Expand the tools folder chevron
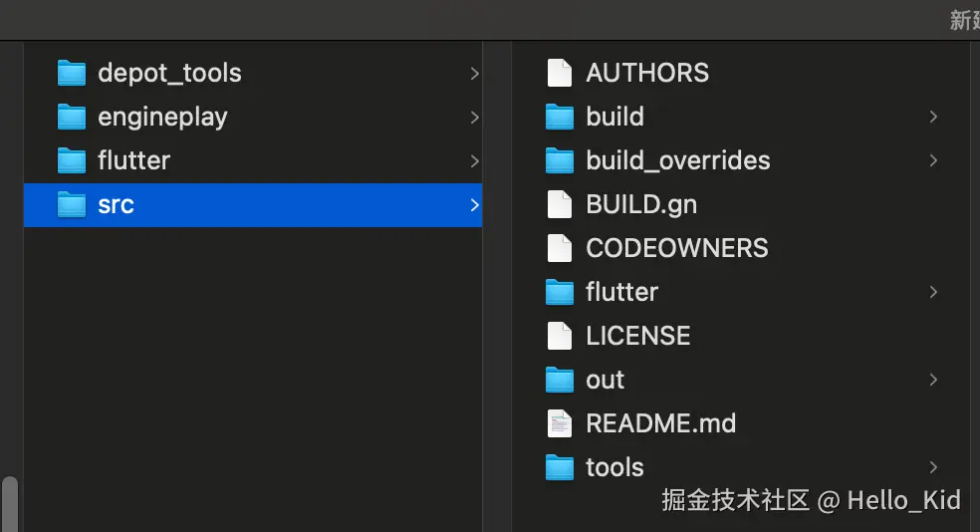Screen dimensions: 980x532 pyautogui.click(x=933, y=467)
